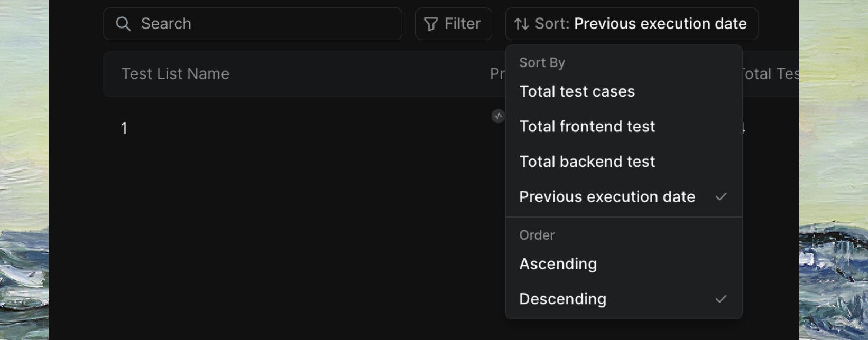Switch order to Ascending

tap(558, 264)
